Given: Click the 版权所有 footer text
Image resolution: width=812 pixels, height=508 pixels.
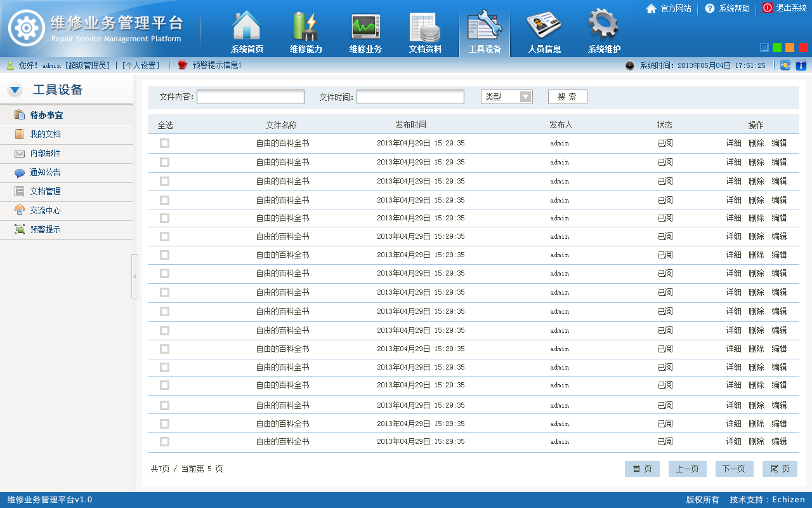Looking at the screenshot, I should click(x=703, y=500).
